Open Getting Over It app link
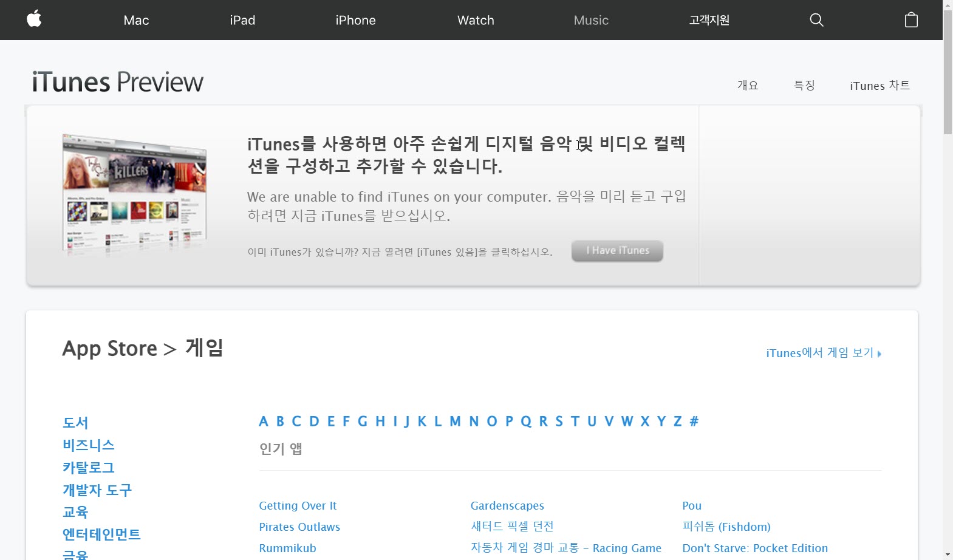Viewport: 953px width, 560px height. (298, 505)
